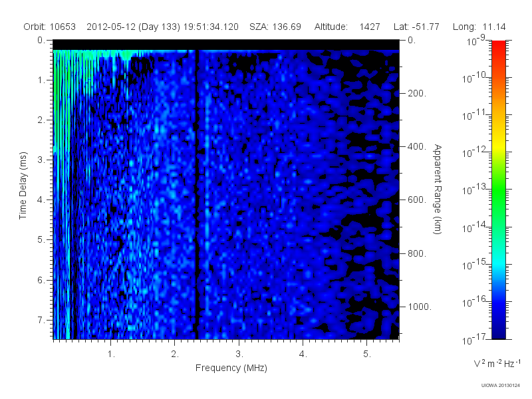Click the black band at top of spectrogram
This screenshot has width=532, height=399.
point(226,45)
